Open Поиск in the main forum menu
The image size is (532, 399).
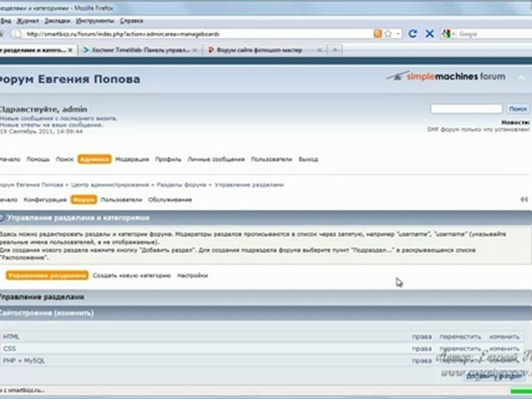click(64, 159)
